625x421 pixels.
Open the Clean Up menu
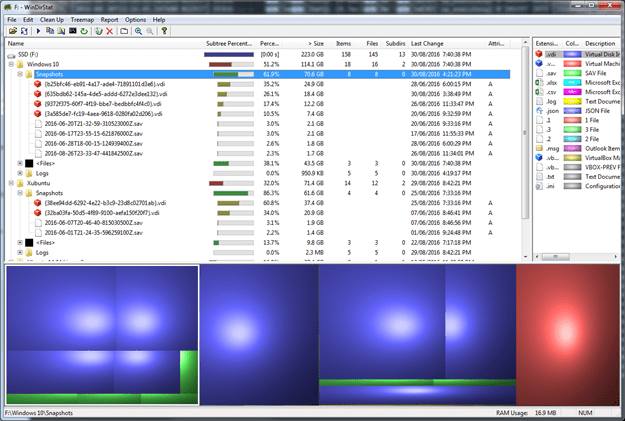52,20
